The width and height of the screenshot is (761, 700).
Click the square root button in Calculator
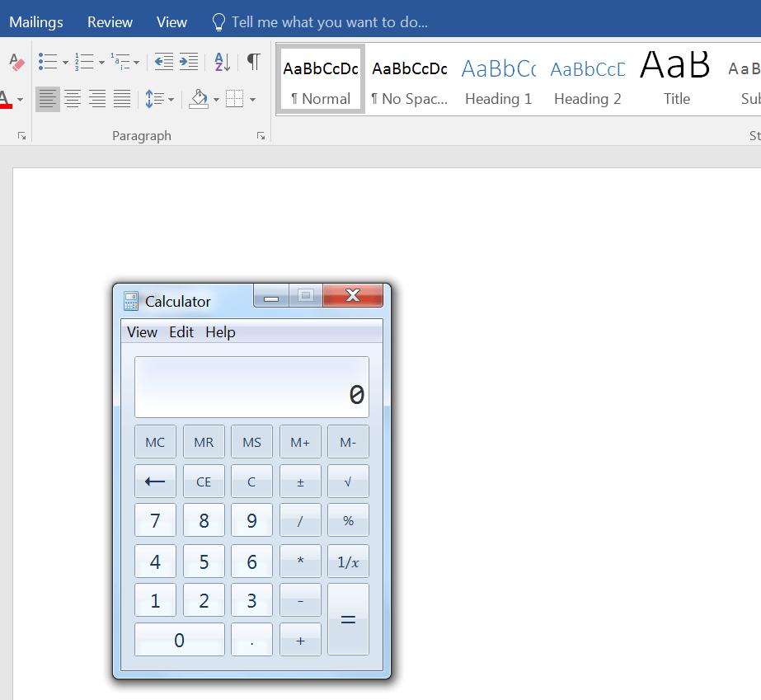[348, 482]
